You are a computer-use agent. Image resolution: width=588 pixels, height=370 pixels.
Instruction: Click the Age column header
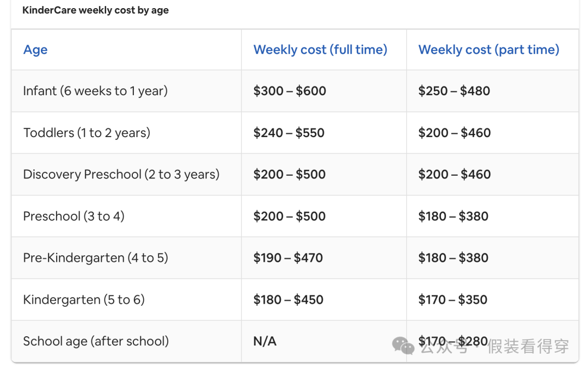click(35, 50)
